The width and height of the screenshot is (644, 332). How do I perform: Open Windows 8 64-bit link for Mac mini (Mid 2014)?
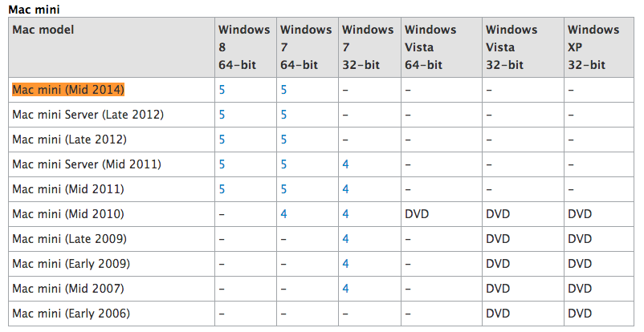pyautogui.click(x=222, y=90)
